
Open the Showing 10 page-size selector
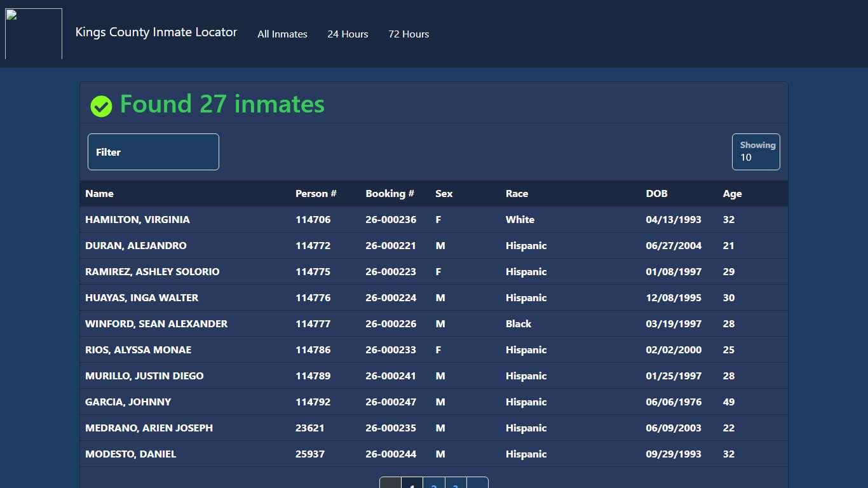click(756, 152)
